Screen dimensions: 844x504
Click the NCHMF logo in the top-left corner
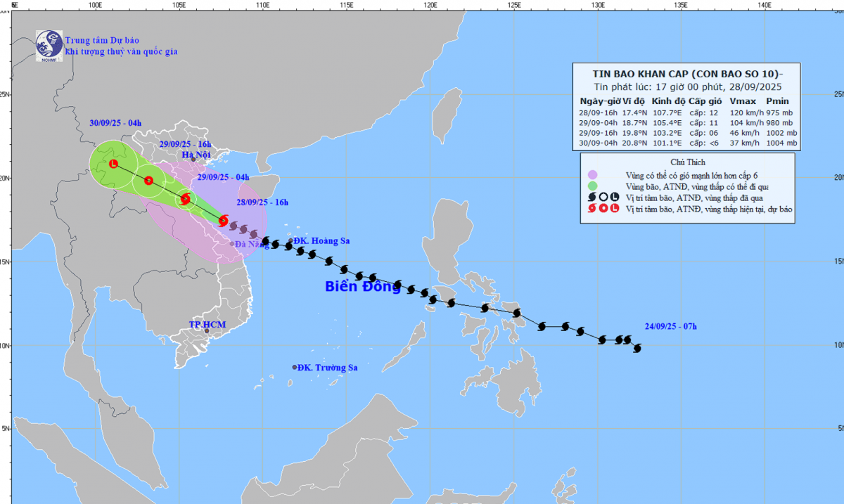point(49,44)
